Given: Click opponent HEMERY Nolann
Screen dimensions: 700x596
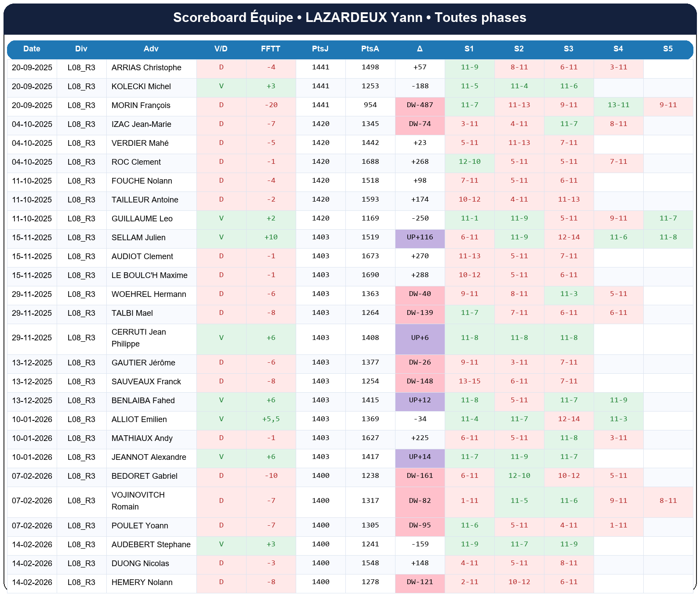Looking at the screenshot, I should [x=142, y=582].
